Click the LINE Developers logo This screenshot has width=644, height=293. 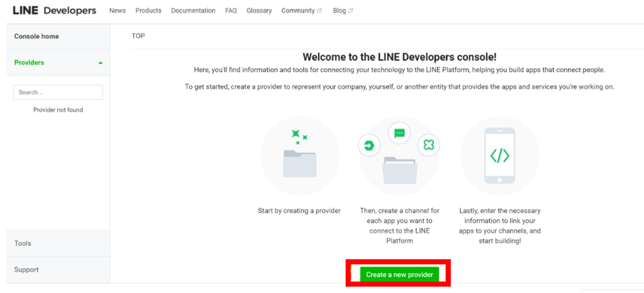[x=54, y=11]
